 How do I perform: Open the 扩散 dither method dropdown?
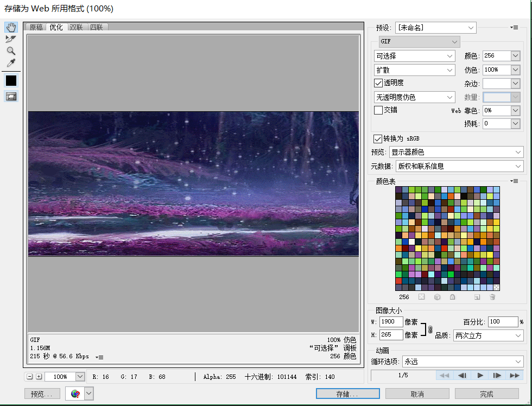pos(415,70)
